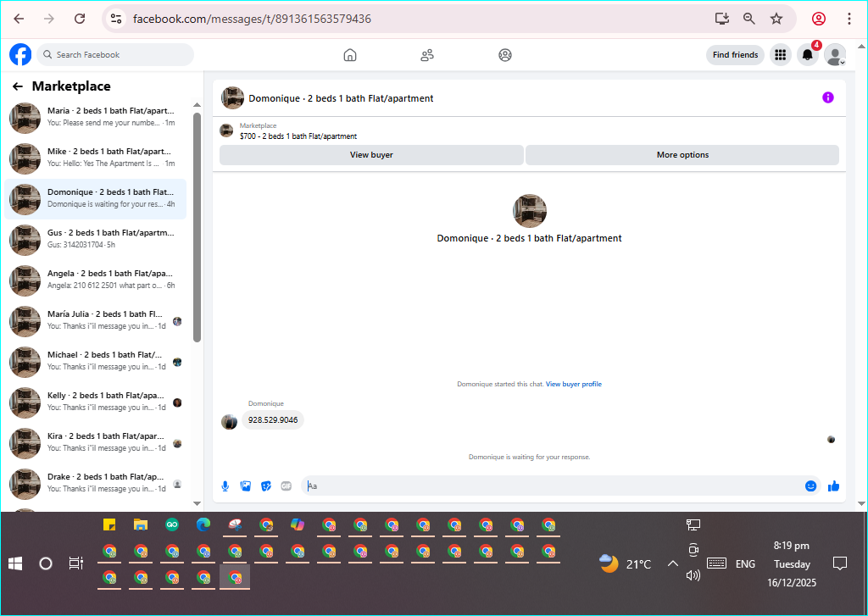This screenshot has width=868, height=616.
Task: Click the install app icon in address bar
Action: (722, 19)
